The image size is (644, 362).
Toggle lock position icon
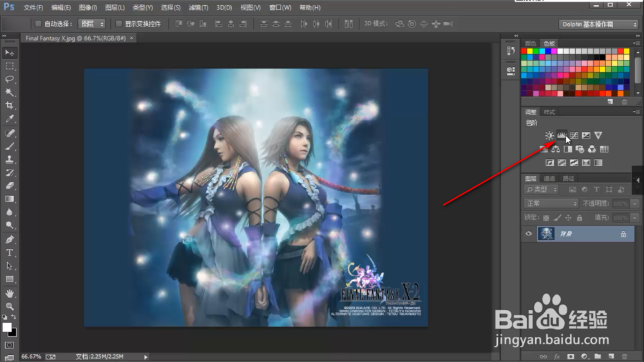(569, 218)
